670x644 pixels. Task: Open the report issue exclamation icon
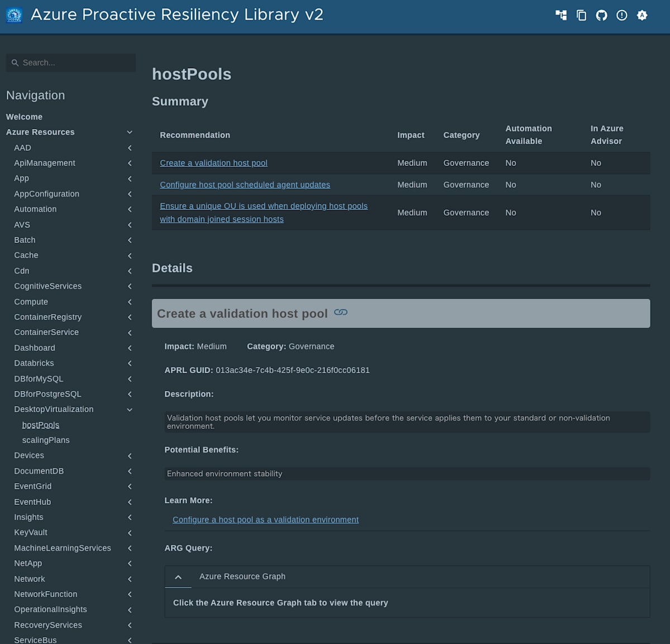point(621,15)
